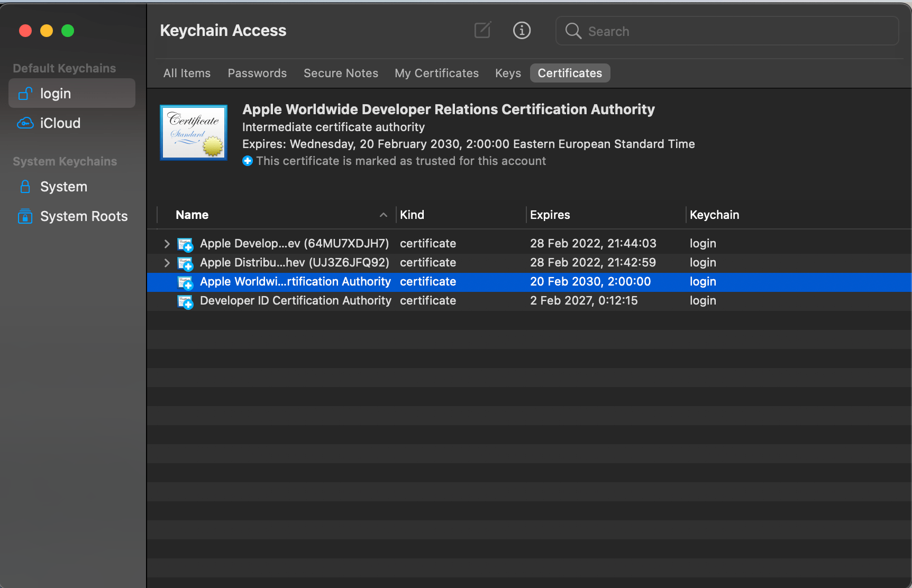The width and height of the screenshot is (912, 588).
Task: Click the Apple Distribution certificate icon
Action: (185, 263)
